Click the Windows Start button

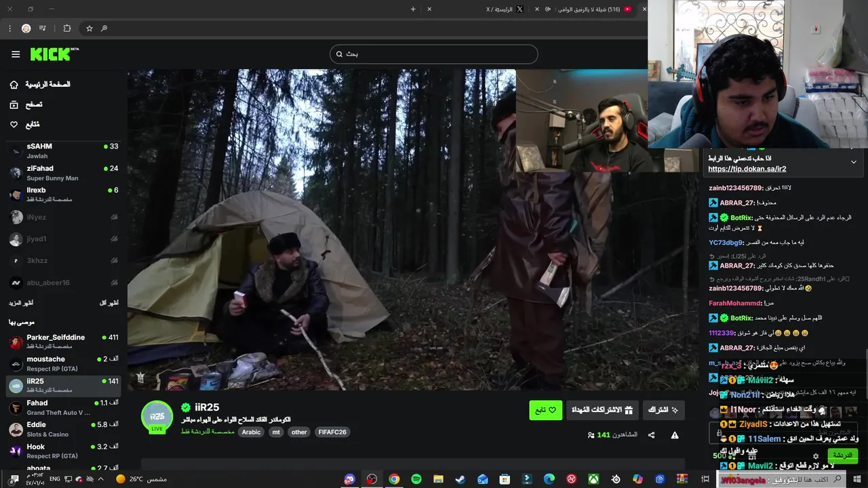[858, 479]
